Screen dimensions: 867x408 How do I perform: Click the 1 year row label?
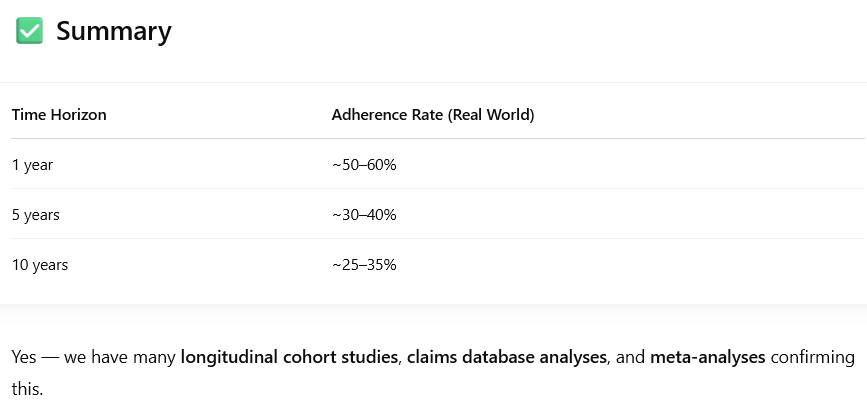click(x=32, y=165)
